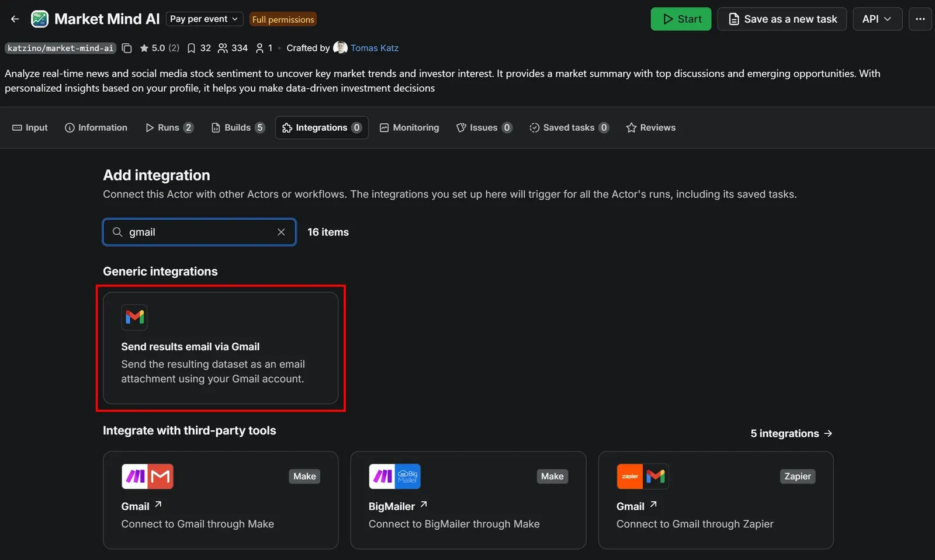The height and width of the screenshot is (560, 935).
Task: Save as a new task
Action: coord(782,19)
